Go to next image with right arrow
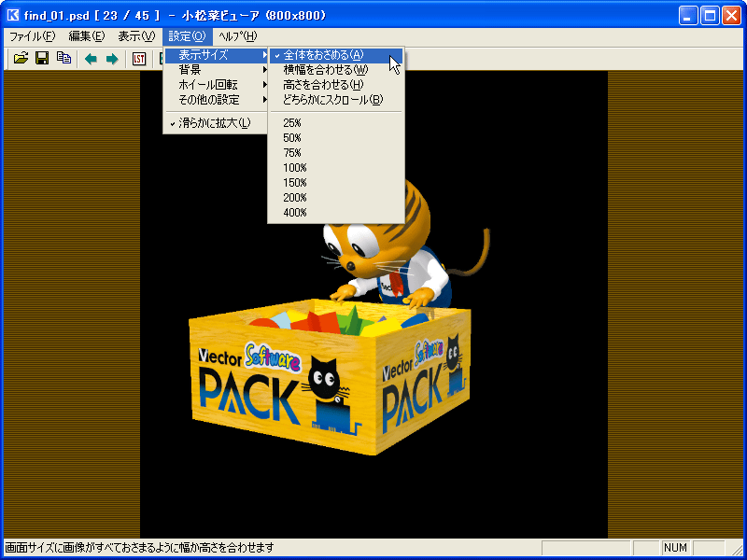 tap(112, 59)
